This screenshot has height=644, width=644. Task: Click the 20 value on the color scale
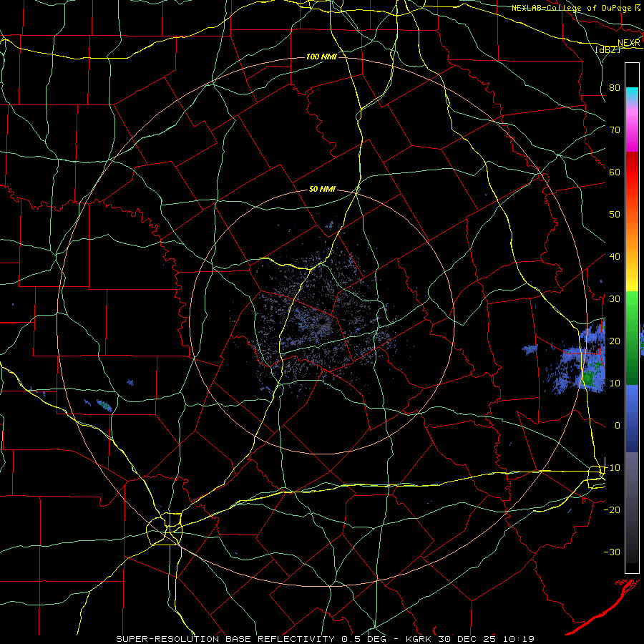[615, 341]
